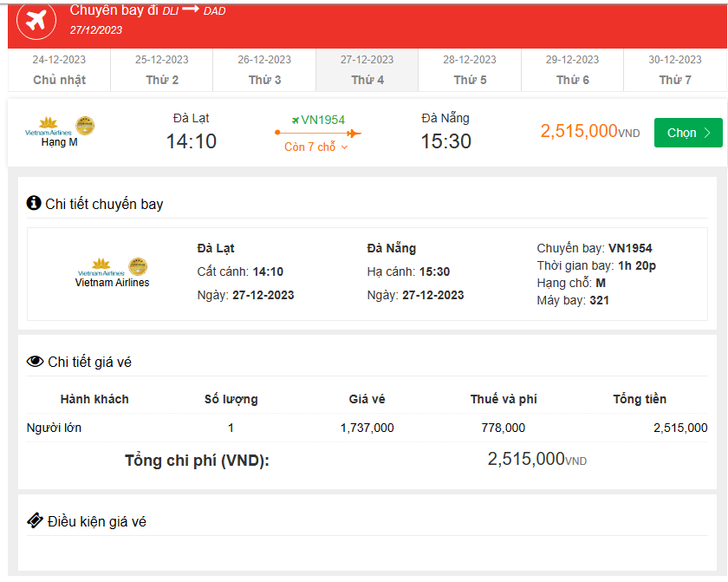Switch to the 28-12-2023 Thứ 5 date tab
The image size is (728, 582).
469,69
